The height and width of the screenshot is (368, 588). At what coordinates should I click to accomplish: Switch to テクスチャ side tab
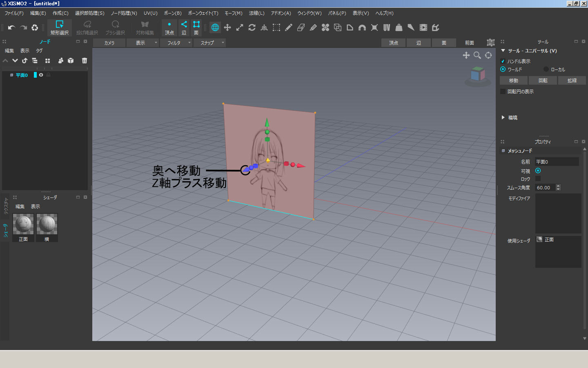pyautogui.click(x=6, y=206)
